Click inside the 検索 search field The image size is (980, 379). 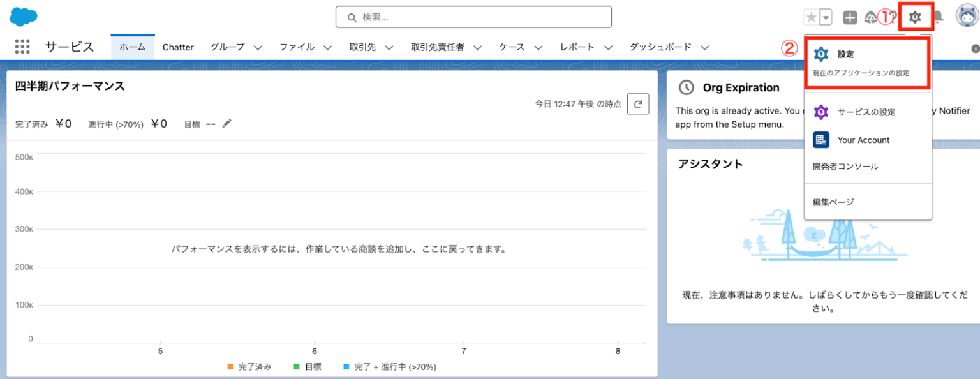pos(473,17)
